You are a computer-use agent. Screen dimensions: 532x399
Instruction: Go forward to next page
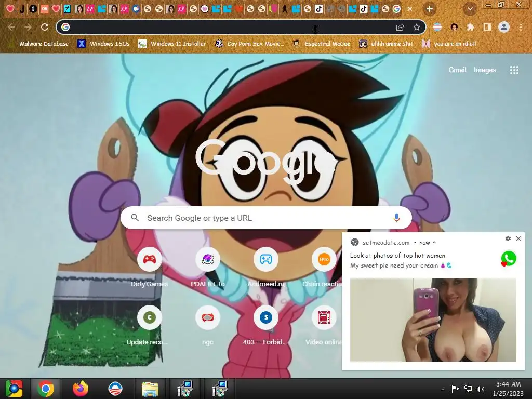28,27
